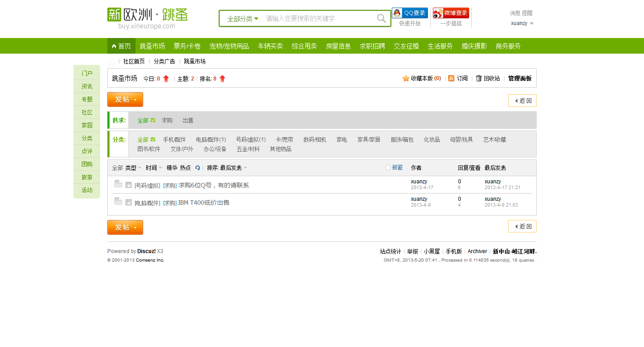Click the folder icon of the IBM T400 thread

(118, 201)
